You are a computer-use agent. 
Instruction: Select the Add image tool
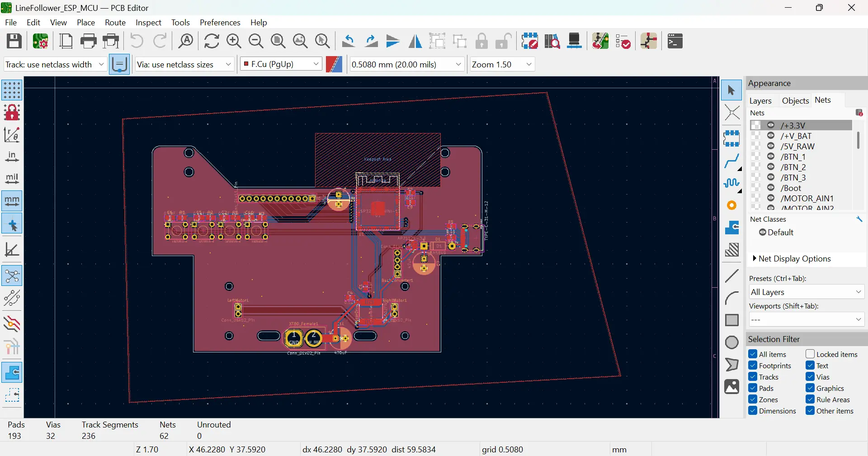[732, 387]
